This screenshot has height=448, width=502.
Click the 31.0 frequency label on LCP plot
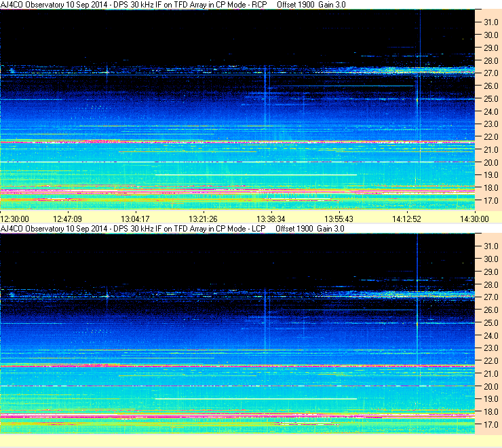491,246
